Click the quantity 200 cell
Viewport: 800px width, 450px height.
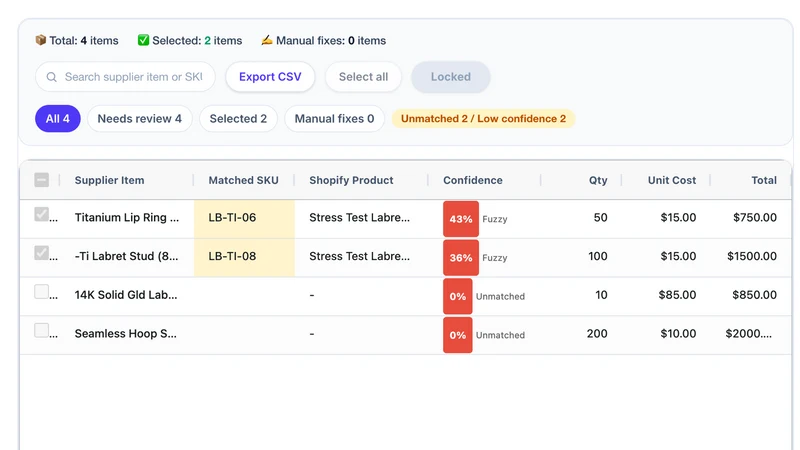(x=597, y=334)
